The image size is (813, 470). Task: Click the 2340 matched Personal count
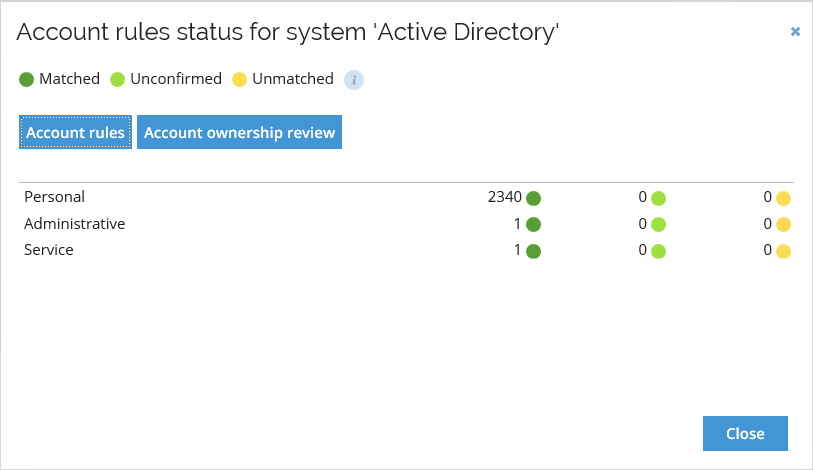pos(504,197)
